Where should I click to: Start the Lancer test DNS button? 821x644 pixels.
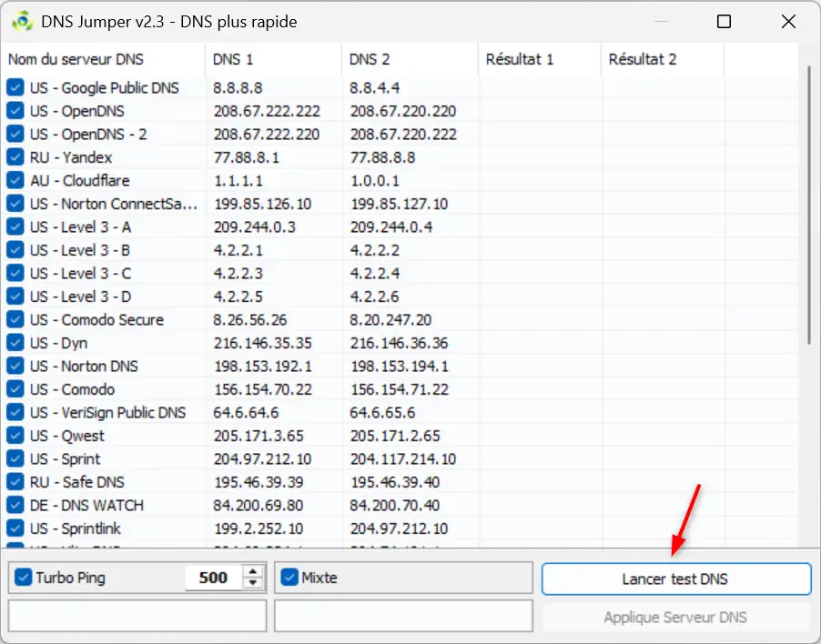click(x=676, y=579)
